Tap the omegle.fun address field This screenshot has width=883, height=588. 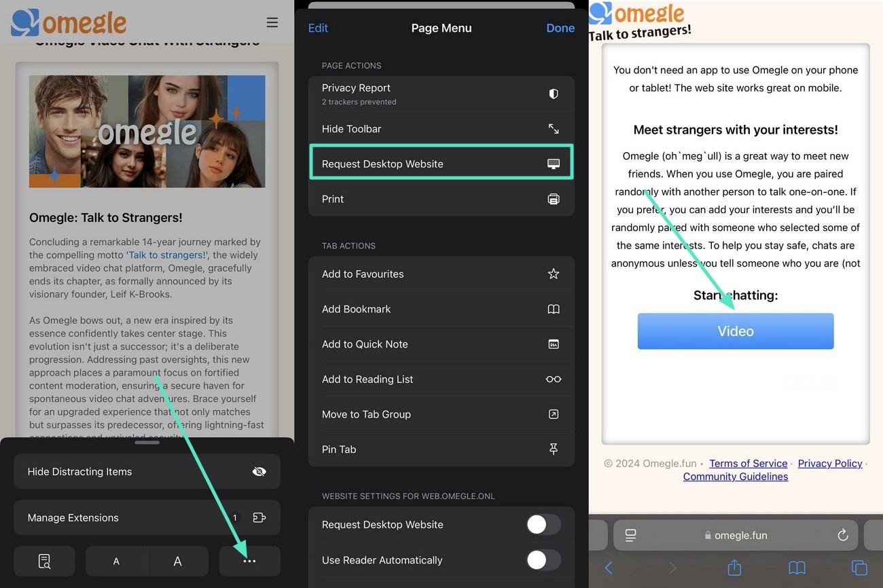[x=736, y=535]
